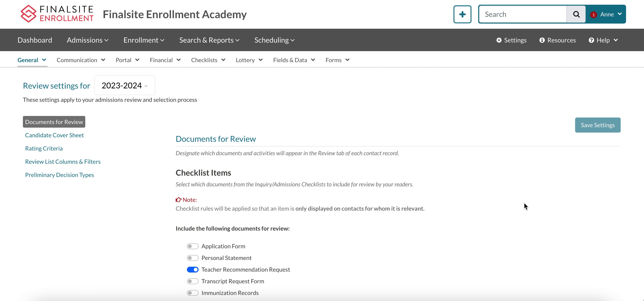Turn on the Transcript Request Form toggle
This screenshot has width=644, height=301.
[x=193, y=281]
